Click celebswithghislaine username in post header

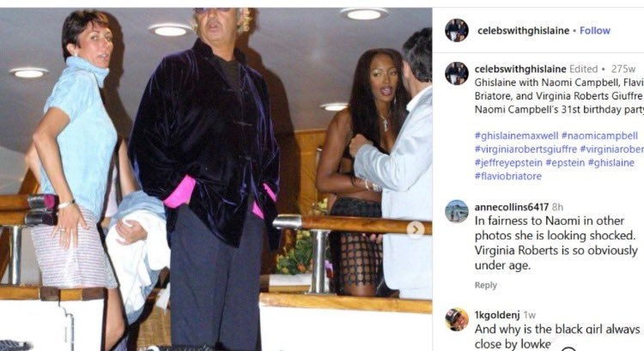tap(523, 30)
